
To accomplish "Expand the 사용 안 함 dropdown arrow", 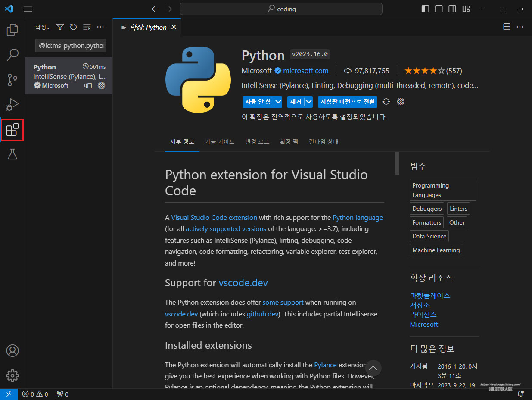I will 278,102.
